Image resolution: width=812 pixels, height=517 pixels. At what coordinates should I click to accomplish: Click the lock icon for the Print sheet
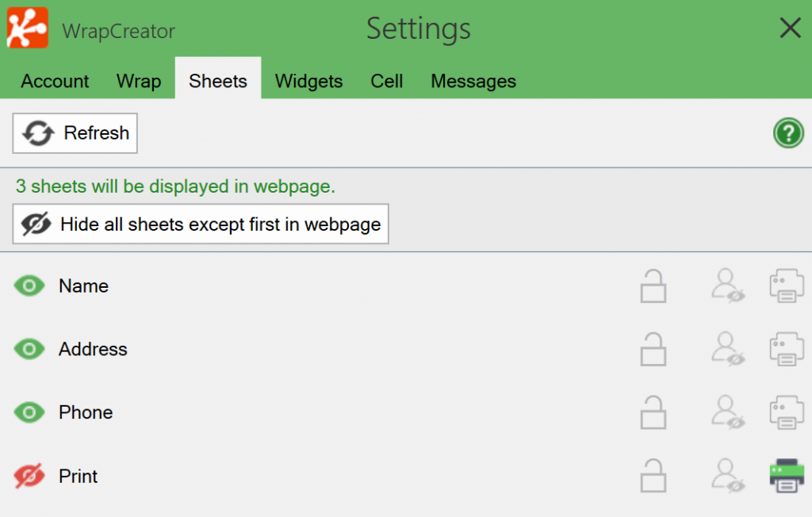653,476
